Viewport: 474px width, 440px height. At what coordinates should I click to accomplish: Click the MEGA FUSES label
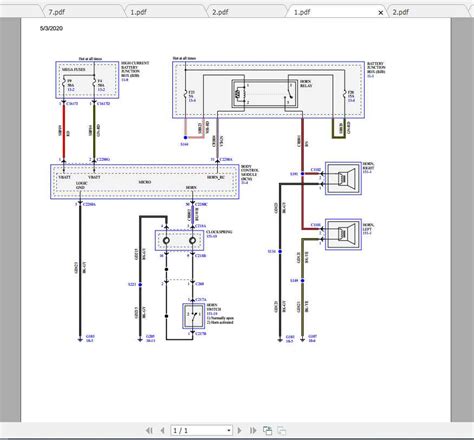pos(74,69)
